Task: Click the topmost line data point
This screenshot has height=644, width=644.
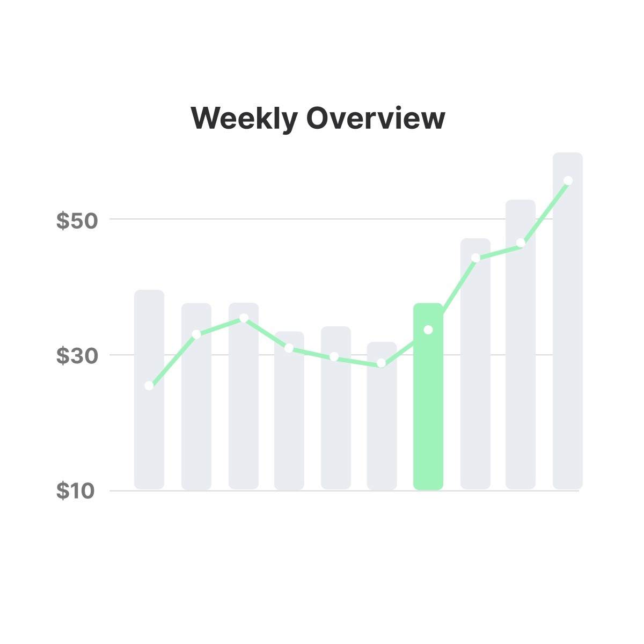Action: tap(568, 181)
